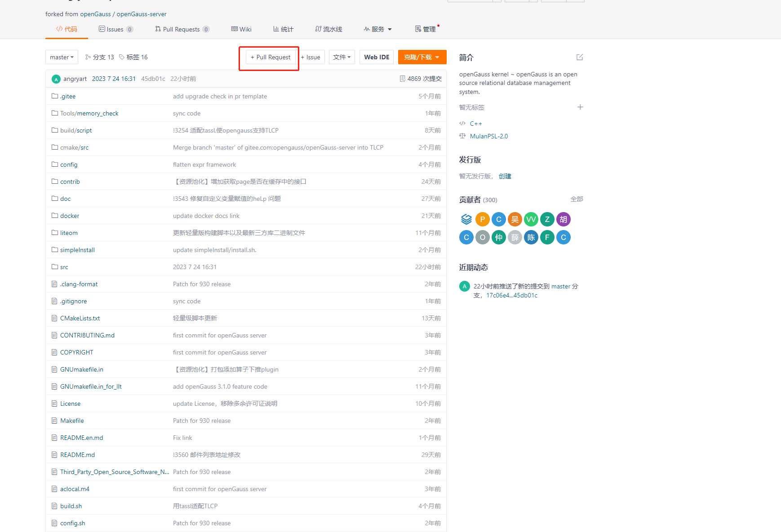
Task: Click the folder icon beside build/script
Action: [x=55, y=130]
